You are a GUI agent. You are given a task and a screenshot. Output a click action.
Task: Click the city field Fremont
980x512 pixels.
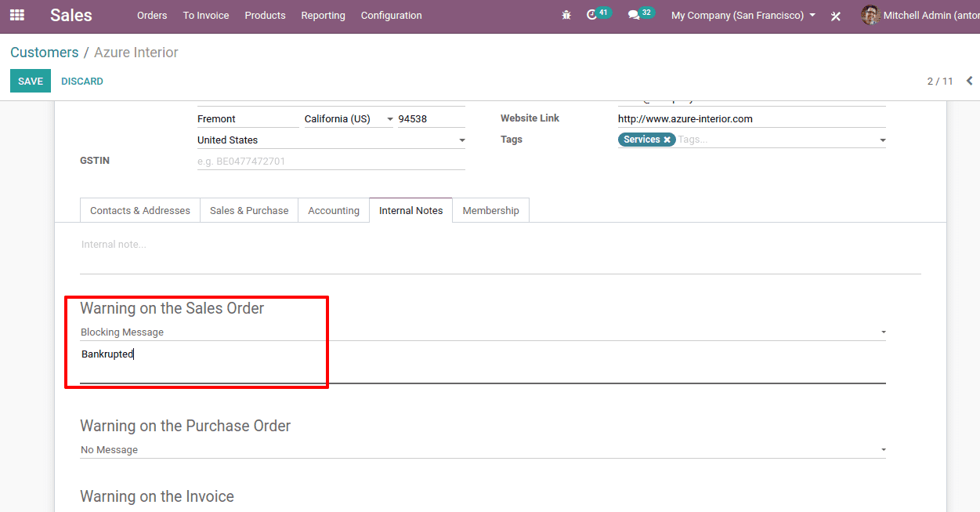coord(248,119)
